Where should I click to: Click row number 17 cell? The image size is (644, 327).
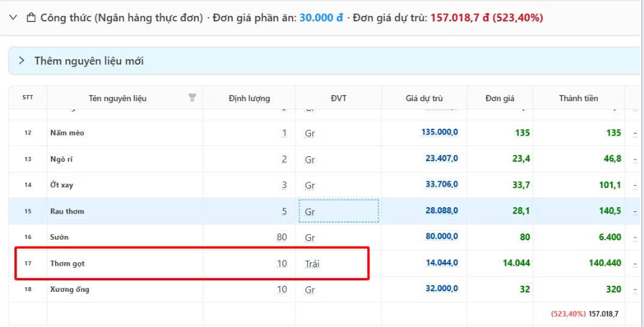point(28,264)
